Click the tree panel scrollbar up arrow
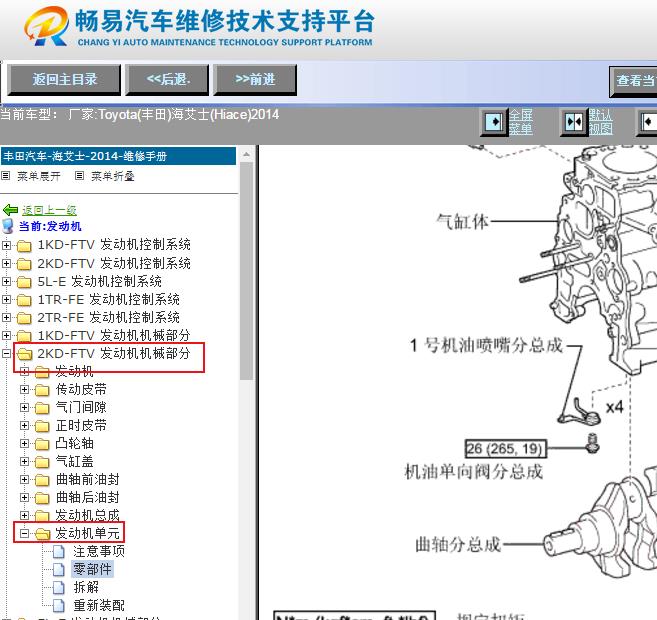The height and width of the screenshot is (620, 657). (246, 155)
